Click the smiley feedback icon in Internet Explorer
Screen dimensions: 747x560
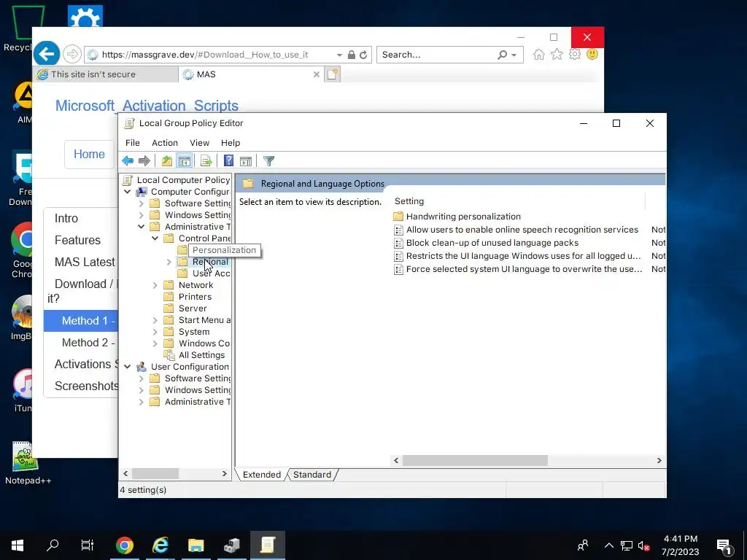(x=592, y=54)
